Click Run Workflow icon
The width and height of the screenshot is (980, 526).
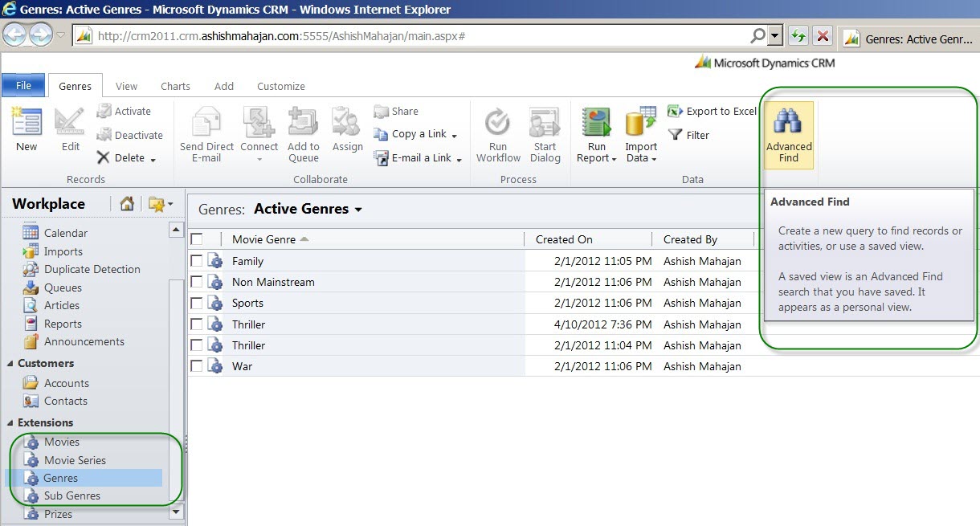coord(497,122)
